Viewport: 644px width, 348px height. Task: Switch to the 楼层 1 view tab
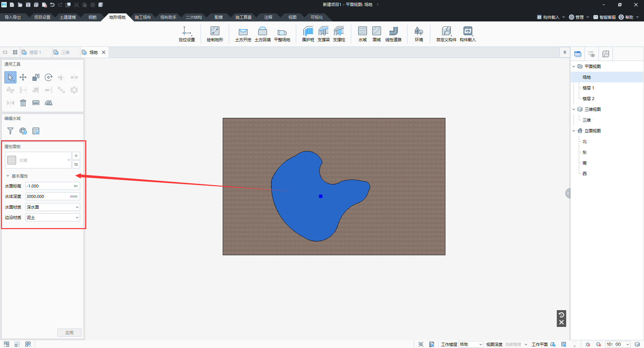tap(35, 52)
